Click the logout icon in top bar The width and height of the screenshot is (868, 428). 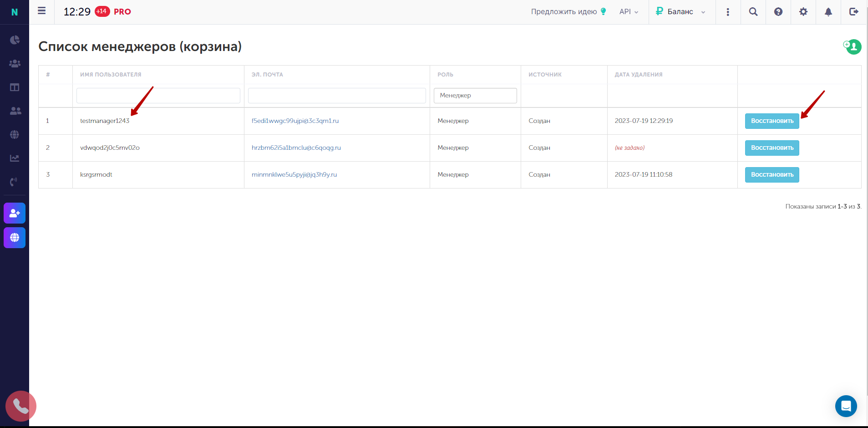point(853,12)
